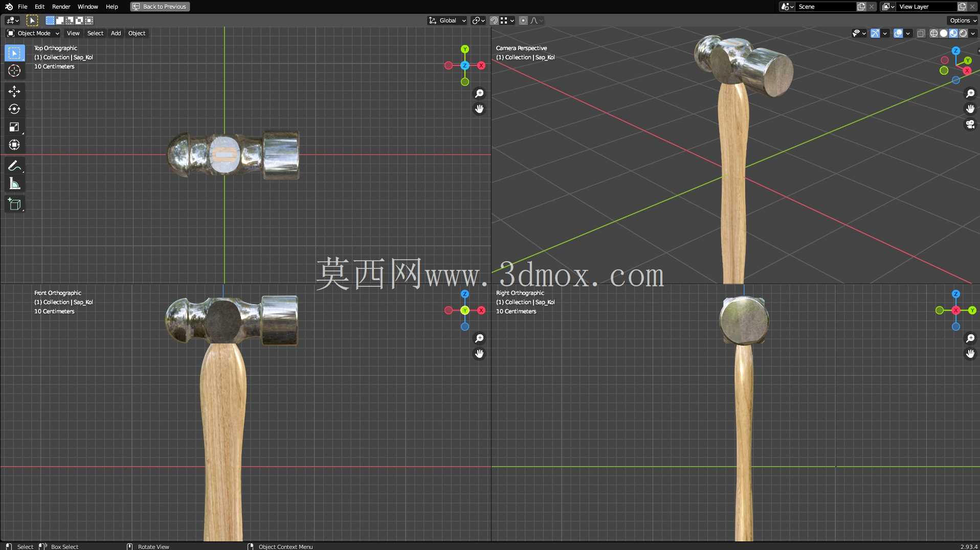Viewport: 980px width, 550px height.
Task: Select the Annotate tool
Action: [x=14, y=166]
